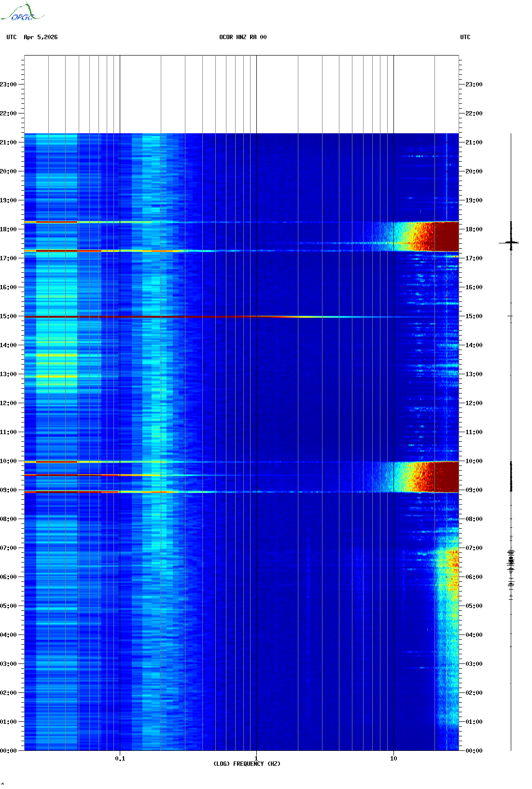Click the seismogram trace spike near 17:30
The image size is (532, 789).
(509, 242)
